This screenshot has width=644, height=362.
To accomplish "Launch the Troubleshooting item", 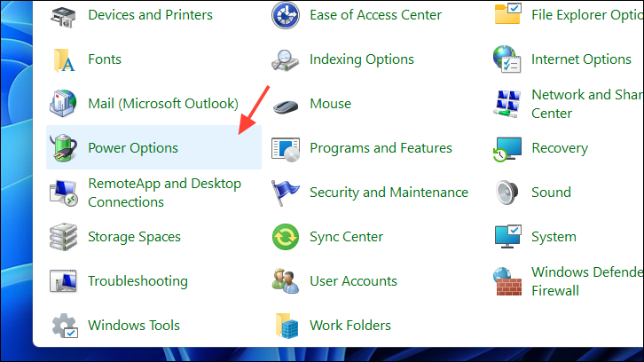I will [137, 281].
